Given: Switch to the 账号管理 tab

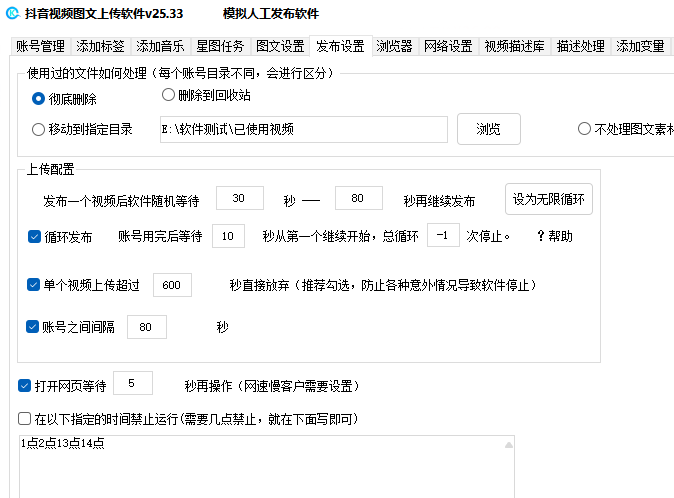Looking at the screenshot, I should 40,46.
